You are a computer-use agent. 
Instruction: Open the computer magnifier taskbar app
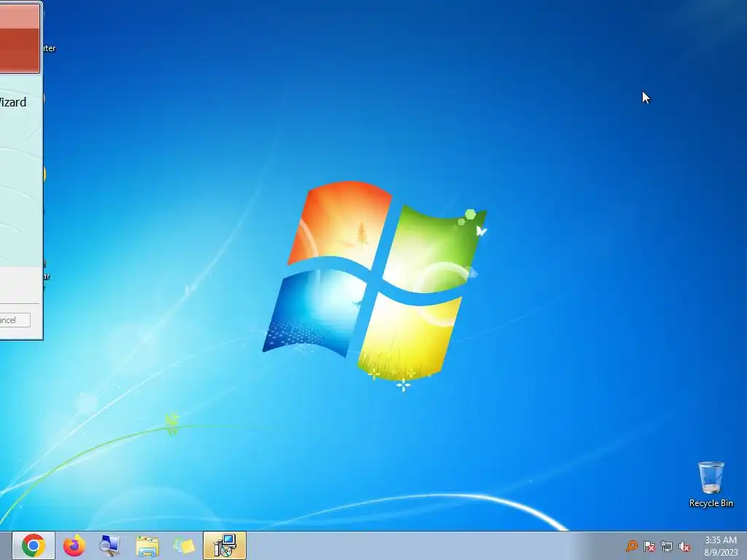[x=109, y=545]
